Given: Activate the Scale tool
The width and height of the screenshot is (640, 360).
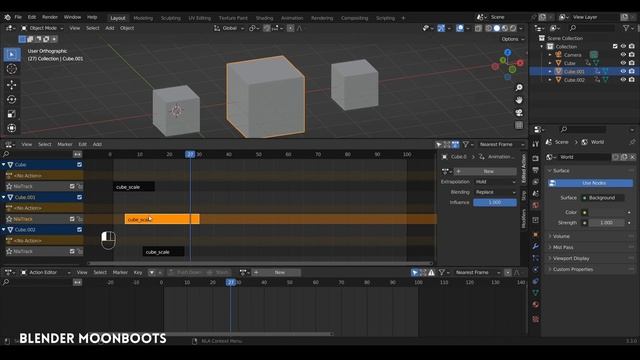Looking at the screenshot, I should coord(11,114).
